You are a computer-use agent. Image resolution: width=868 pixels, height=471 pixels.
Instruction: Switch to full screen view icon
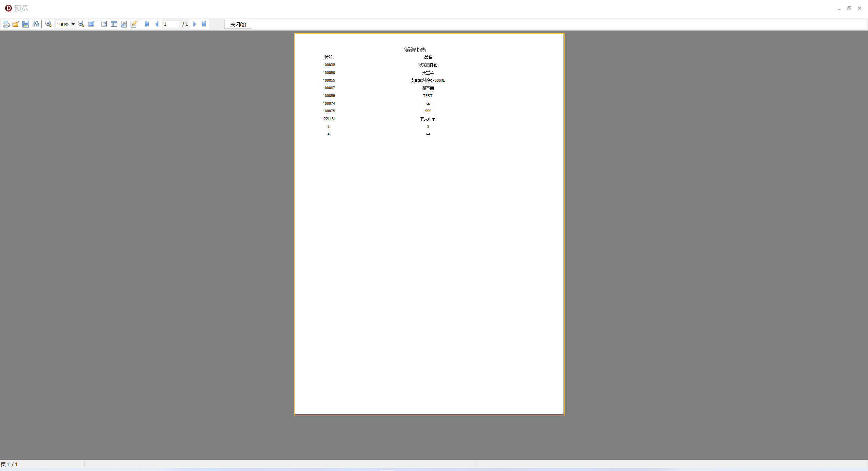[91, 24]
